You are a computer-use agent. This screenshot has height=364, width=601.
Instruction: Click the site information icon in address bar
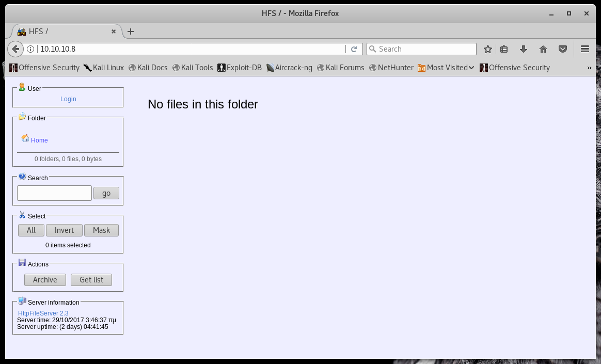coord(30,49)
